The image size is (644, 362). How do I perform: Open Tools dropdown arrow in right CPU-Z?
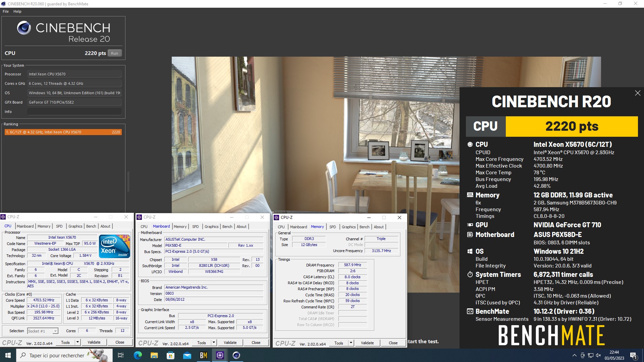click(x=351, y=343)
